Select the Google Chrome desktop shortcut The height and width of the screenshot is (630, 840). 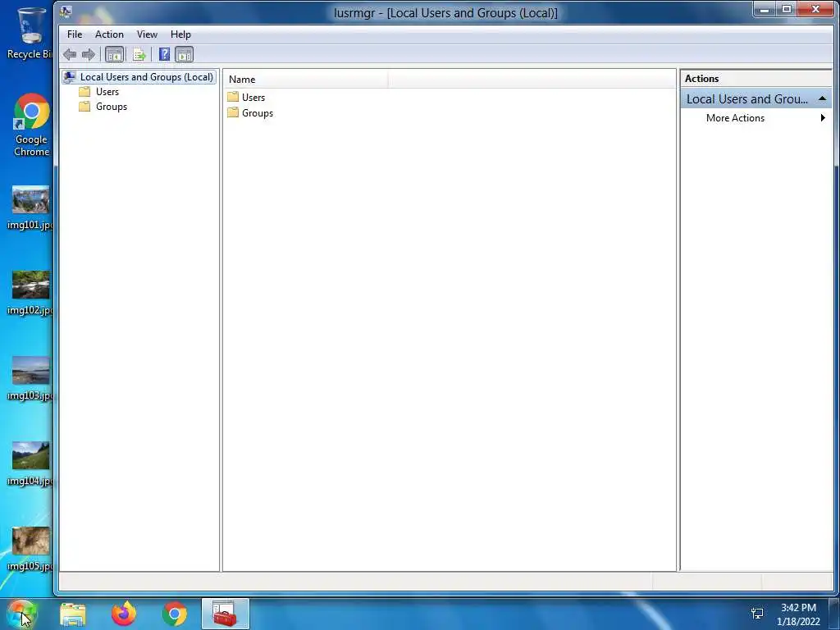31,125
